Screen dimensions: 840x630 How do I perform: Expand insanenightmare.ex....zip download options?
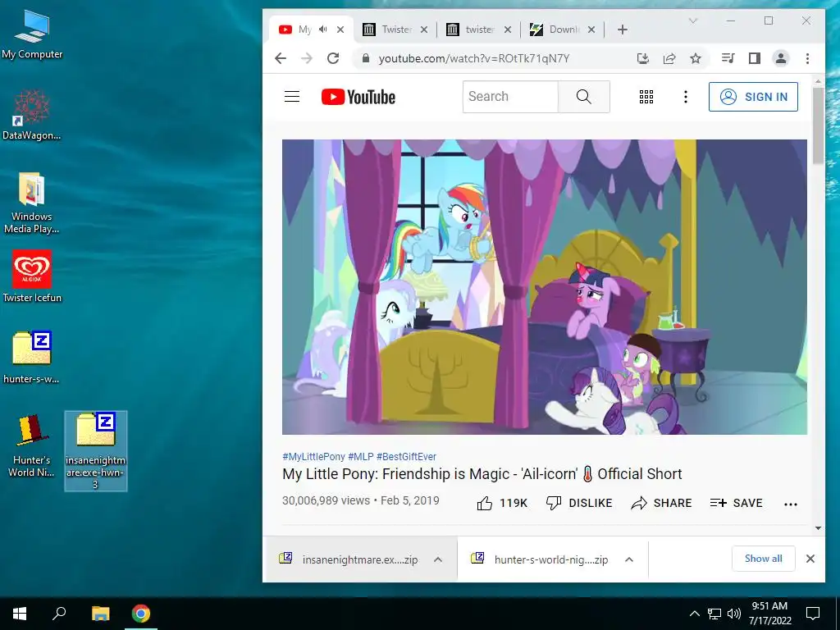point(438,559)
